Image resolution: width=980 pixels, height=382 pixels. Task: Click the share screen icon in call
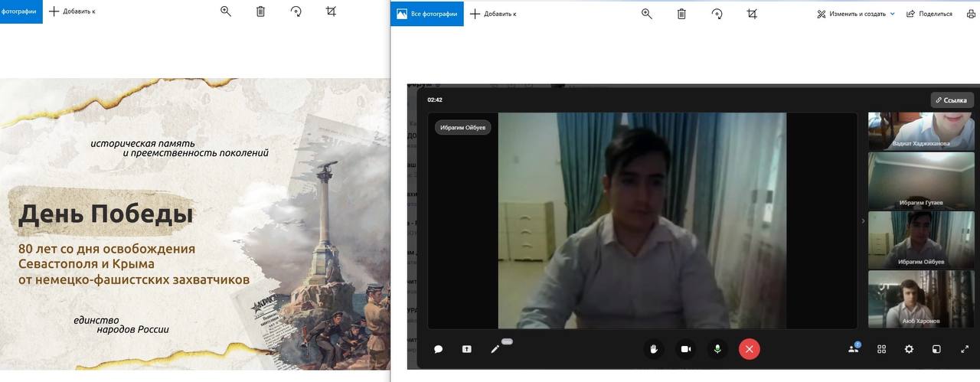[x=467, y=349]
